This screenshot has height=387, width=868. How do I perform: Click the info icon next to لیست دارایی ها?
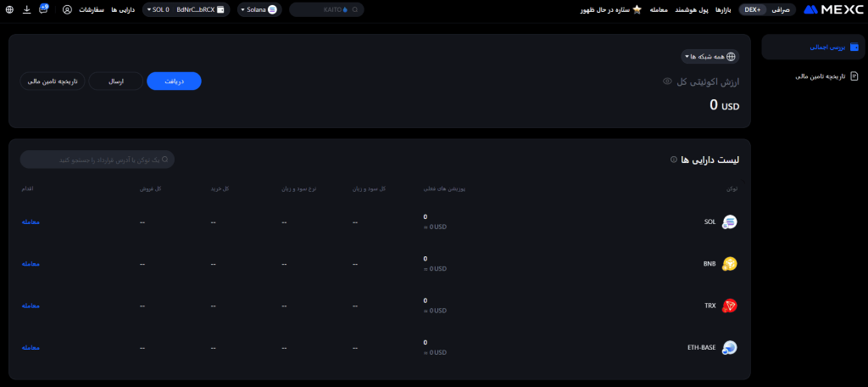coord(674,160)
